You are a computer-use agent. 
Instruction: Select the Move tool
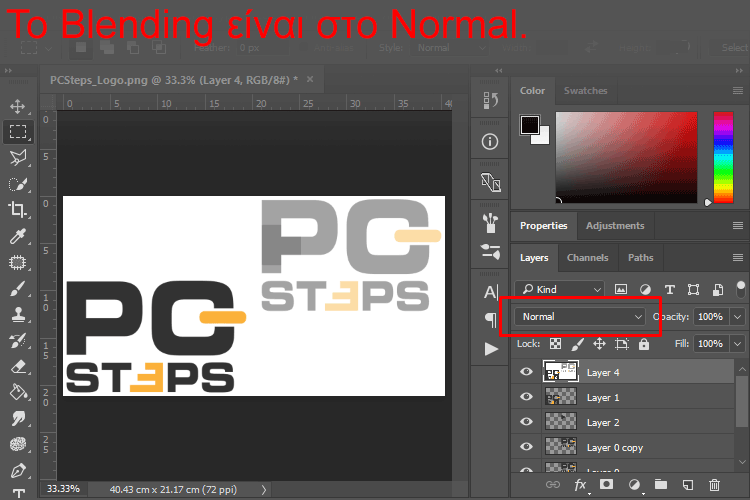click(x=18, y=106)
